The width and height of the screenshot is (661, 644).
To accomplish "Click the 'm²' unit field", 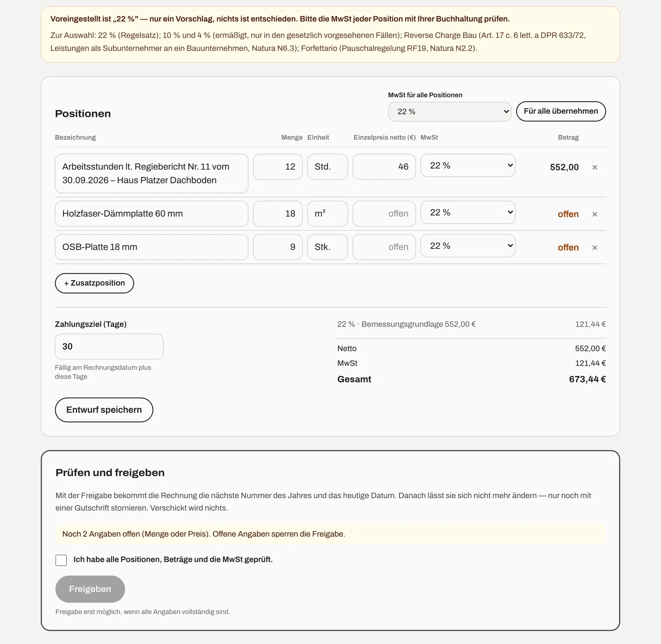I will click(328, 214).
